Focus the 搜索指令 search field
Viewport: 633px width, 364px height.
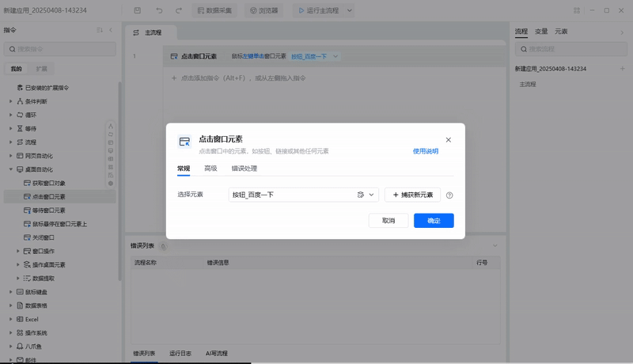tap(60, 49)
